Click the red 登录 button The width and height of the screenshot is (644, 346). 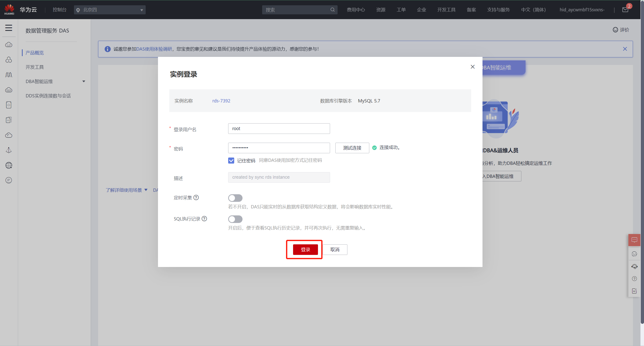tap(305, 250)
